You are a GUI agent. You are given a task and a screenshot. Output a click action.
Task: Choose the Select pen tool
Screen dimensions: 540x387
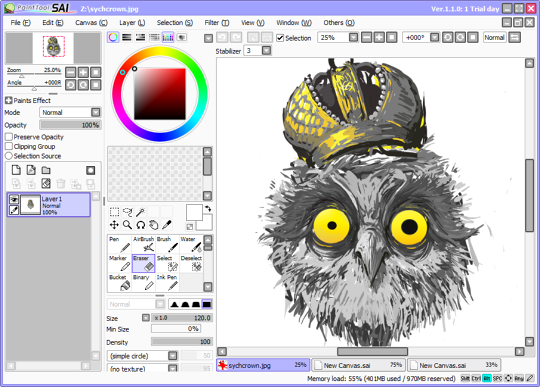[167, 263]
